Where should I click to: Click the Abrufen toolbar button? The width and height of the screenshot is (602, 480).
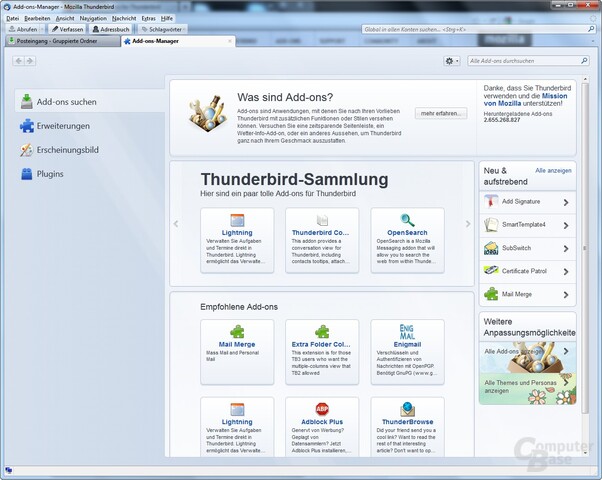click(x=23, y=29)
